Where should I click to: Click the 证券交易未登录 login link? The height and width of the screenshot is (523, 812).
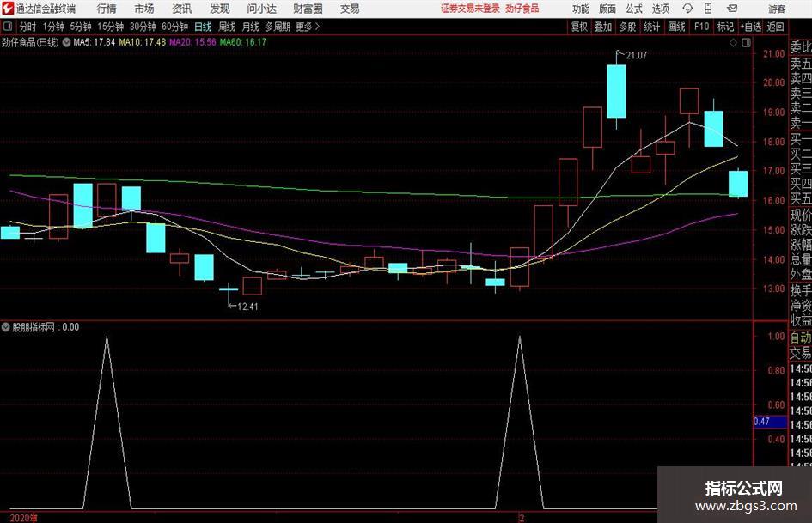[x=470, y=9]
